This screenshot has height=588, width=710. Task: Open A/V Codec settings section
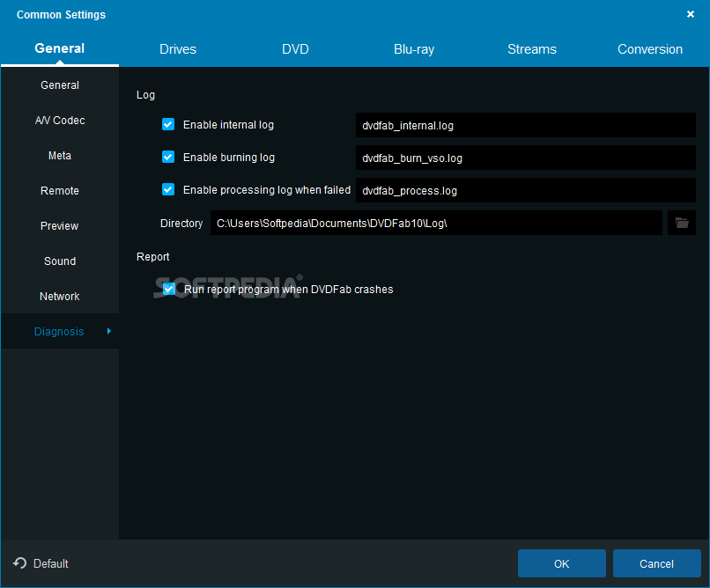tap(60, 121)
